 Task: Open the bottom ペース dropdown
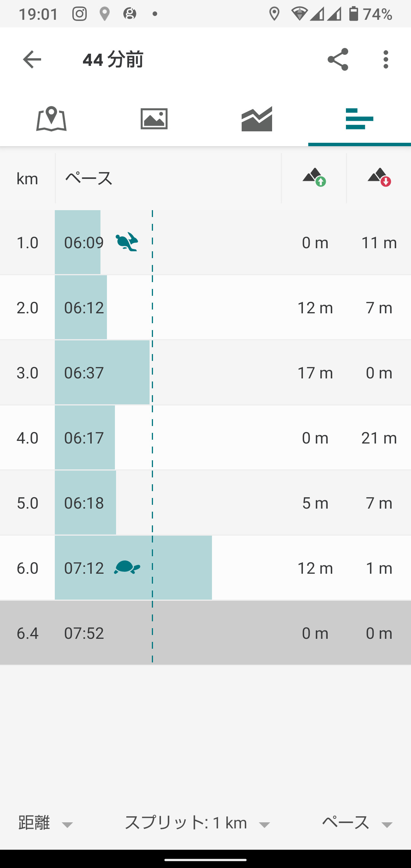pyautogui.click(x=357, y=823)
